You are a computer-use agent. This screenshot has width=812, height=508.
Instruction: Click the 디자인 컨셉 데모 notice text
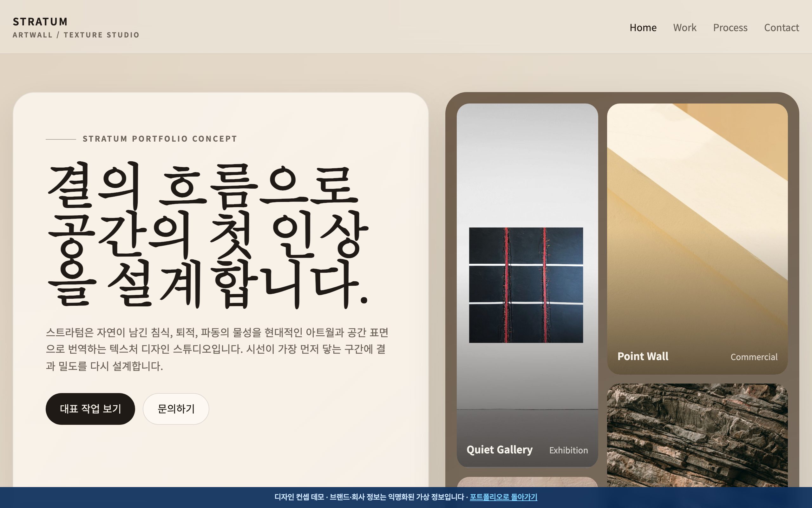(x=369, y=497)
